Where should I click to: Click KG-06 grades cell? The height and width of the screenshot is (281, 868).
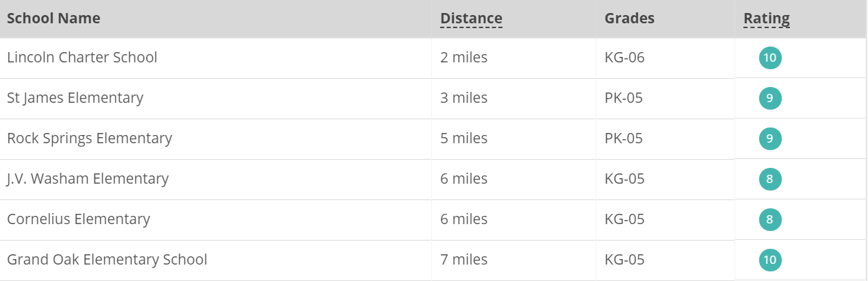pos(624,58)
